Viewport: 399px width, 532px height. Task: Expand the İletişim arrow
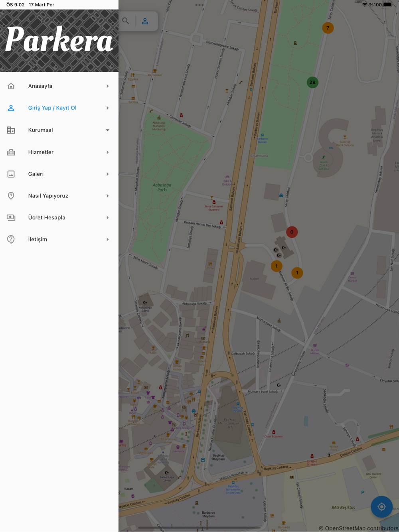pos(107,239)
